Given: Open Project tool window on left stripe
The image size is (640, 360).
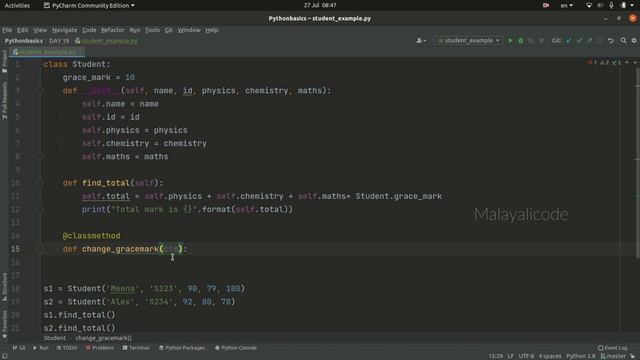Looking at the screenshot, I should [4, 62].
